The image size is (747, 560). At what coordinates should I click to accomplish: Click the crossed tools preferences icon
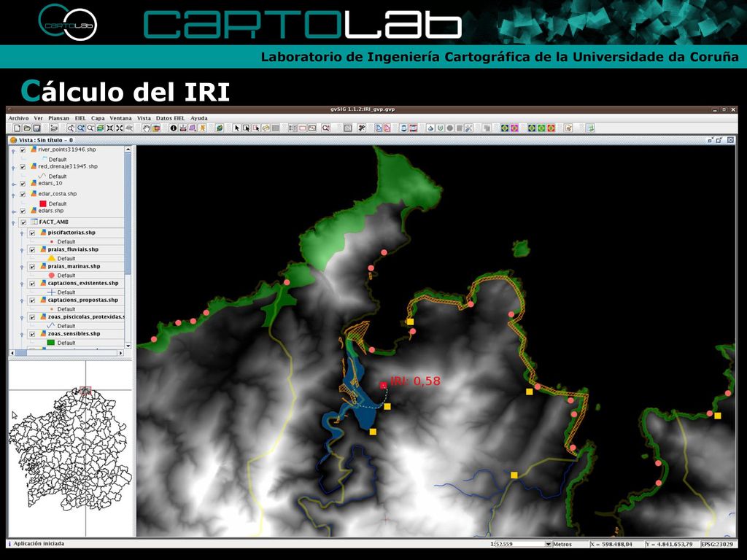point(362,128)
